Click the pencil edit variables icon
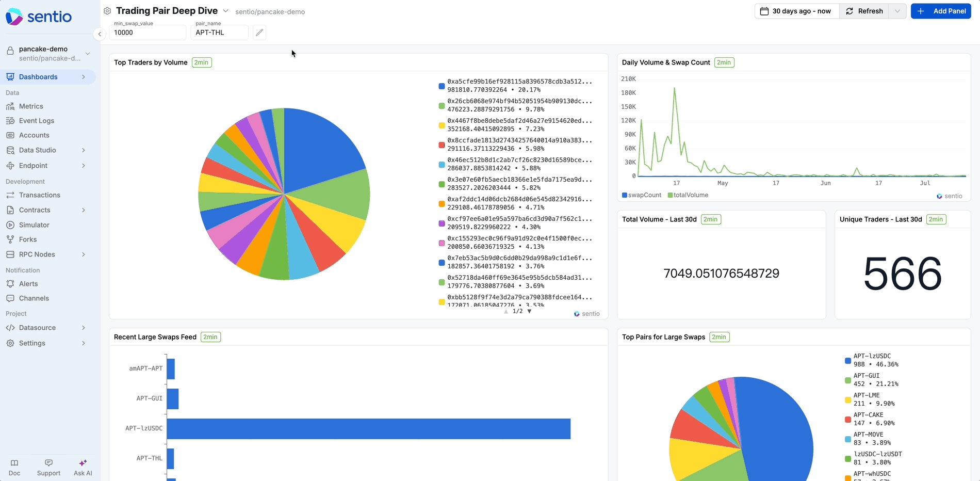 [x=259, y=33]
